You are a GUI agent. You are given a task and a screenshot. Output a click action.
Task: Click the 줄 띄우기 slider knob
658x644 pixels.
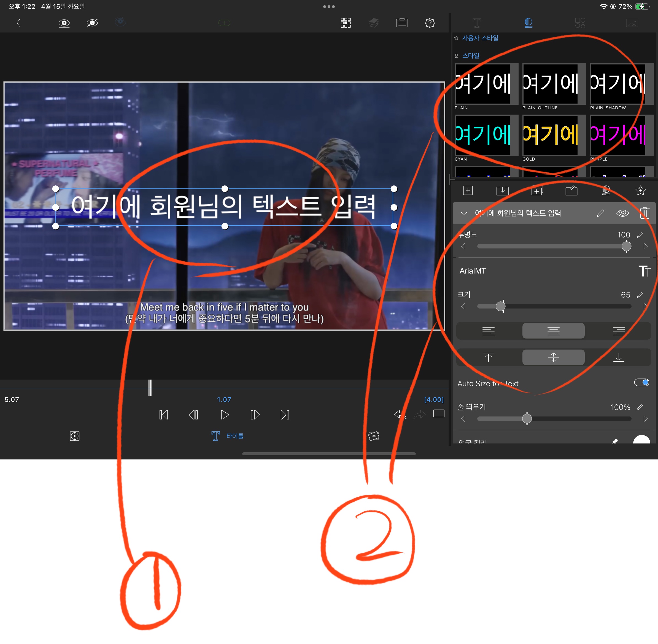click(x=527, y=419)
